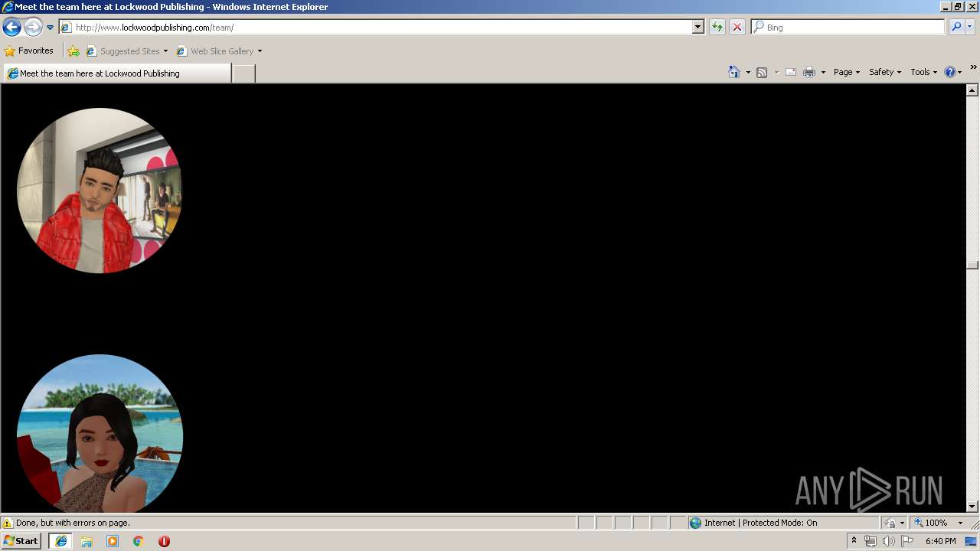The height and width of the screenshot is (551, 980).
Task: Stop loading with the red X icon
Action: (x=737, y=28)
